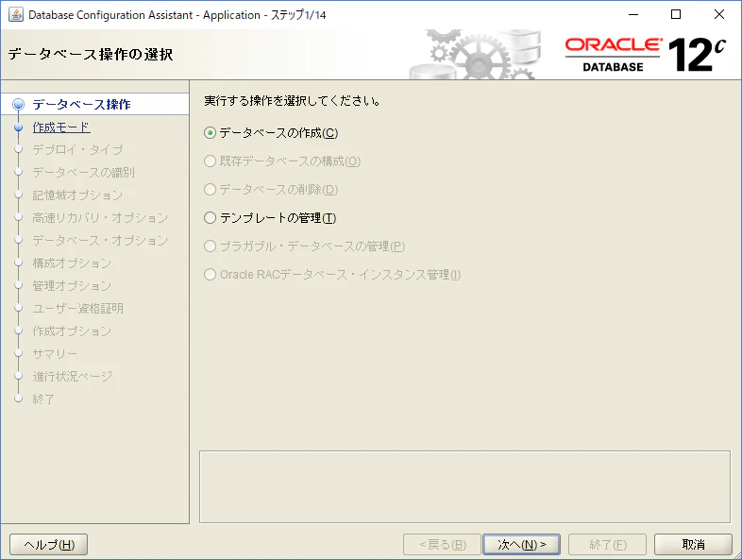Image resolution: width=742 pixels, height=560 pixels.
Task: Click サマリー step in sidebar
Action: (55, 353)
